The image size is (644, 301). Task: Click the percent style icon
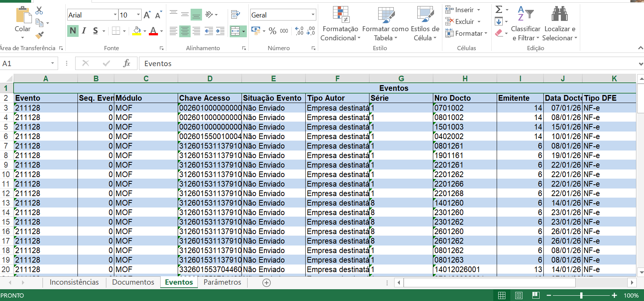click(272, 31)
